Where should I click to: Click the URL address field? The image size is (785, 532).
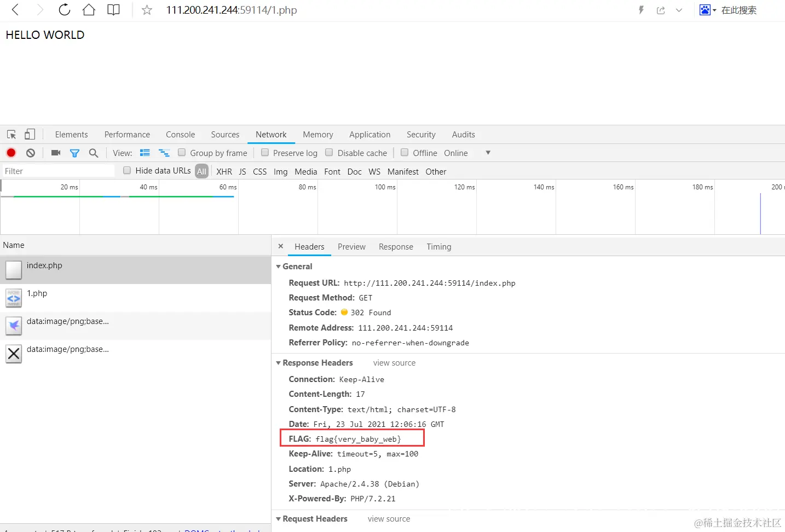click(x=232, y=10)
